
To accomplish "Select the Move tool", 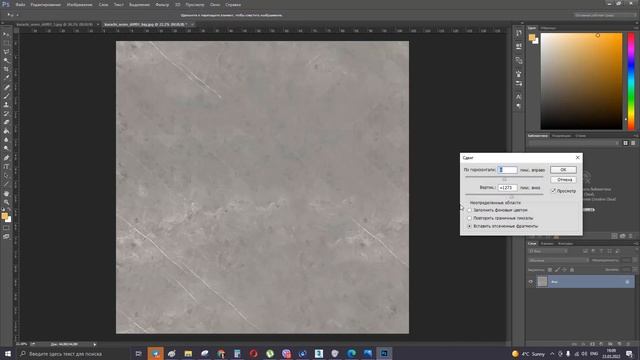I will (6, 34).
